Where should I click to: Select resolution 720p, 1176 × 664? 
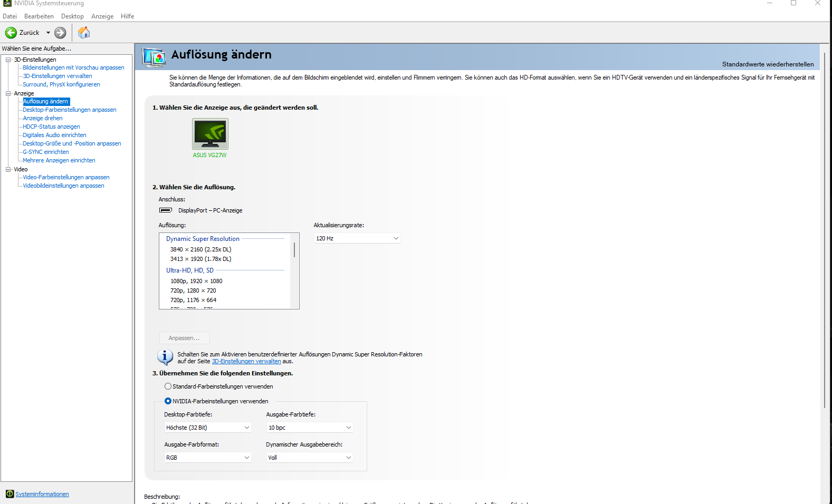point(193,300)
